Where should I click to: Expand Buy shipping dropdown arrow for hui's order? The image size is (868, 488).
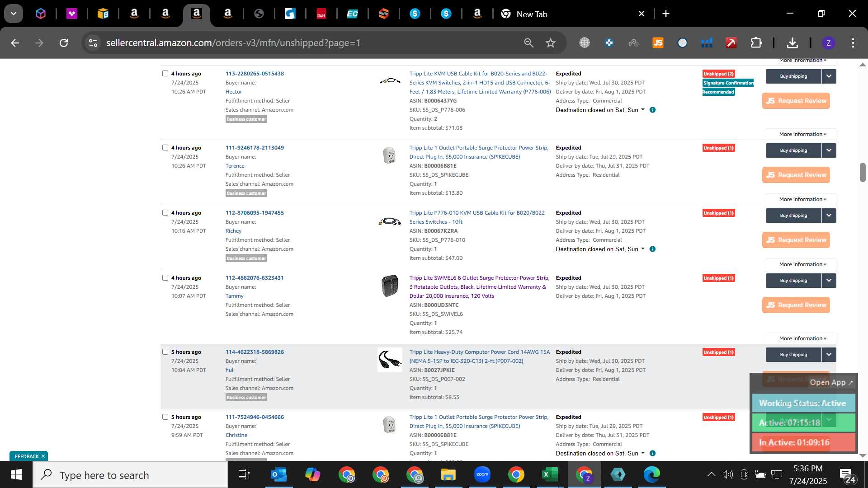[829, 355]
